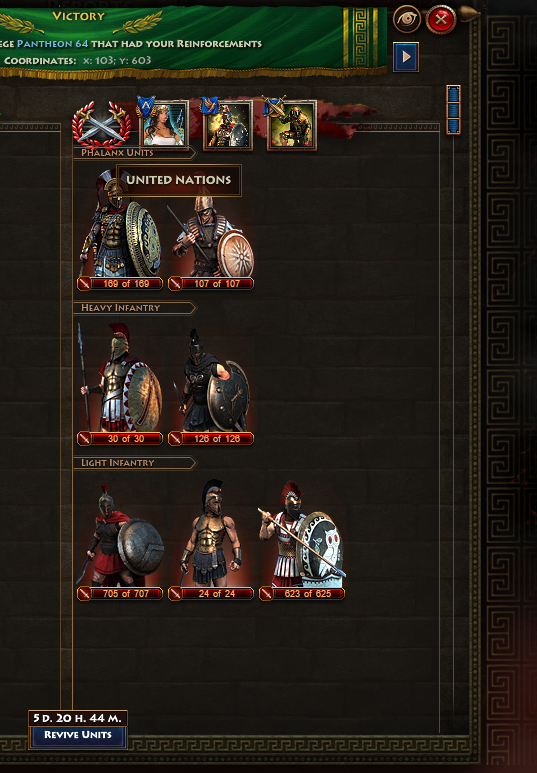This screenshot has height=773, width=537.
Task: Select the orange-masked soldier portrait
Action: (x=291, y=125)
